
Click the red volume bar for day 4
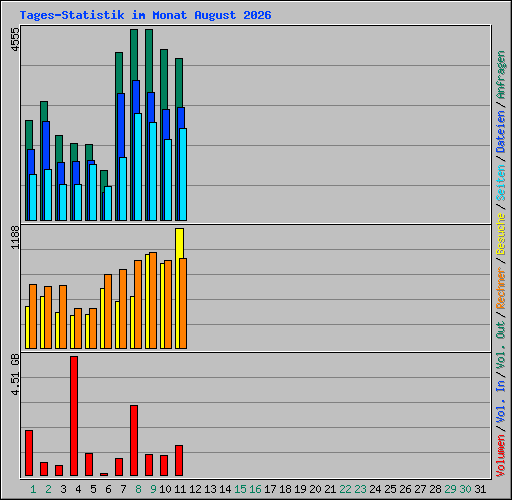74,416
